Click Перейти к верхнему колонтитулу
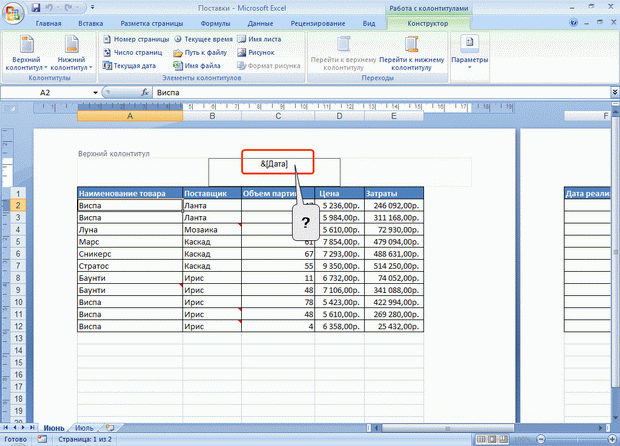The image size is (620, 446). [343, 53]
